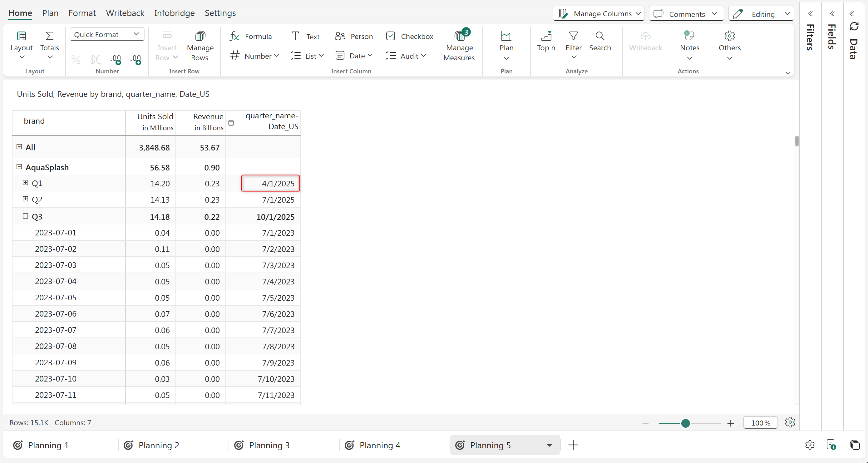The image size is (868, 463).
Task: Collapse the AquaSplash brand row
Action: click(19, 167)
